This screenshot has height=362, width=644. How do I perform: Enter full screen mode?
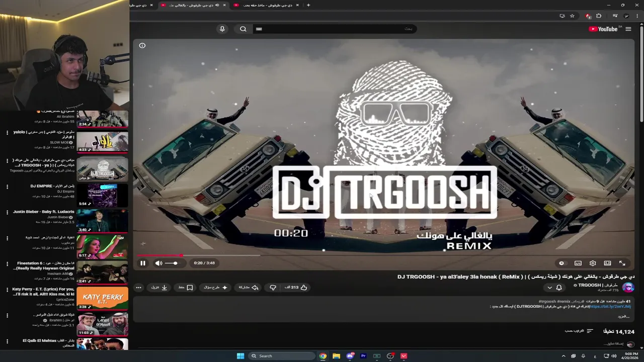point(622,263)
